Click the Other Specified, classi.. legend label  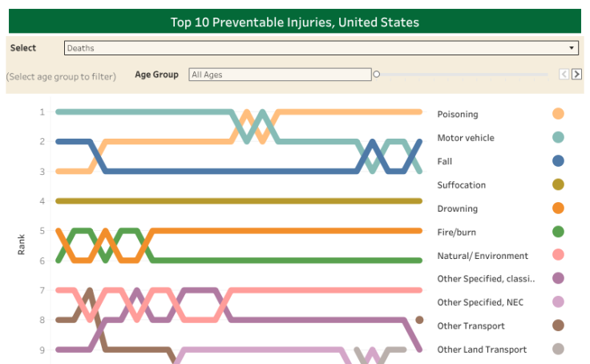(x=486, y=279)
